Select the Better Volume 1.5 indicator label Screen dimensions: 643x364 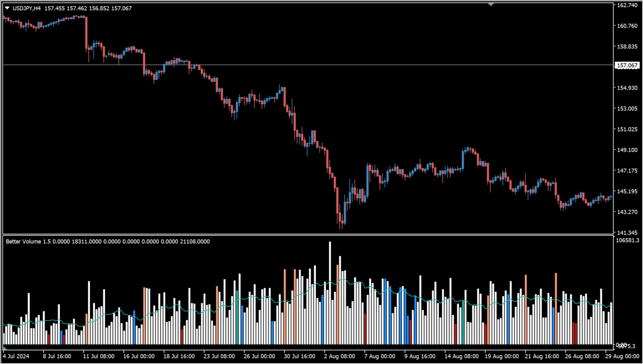[28, 242]
